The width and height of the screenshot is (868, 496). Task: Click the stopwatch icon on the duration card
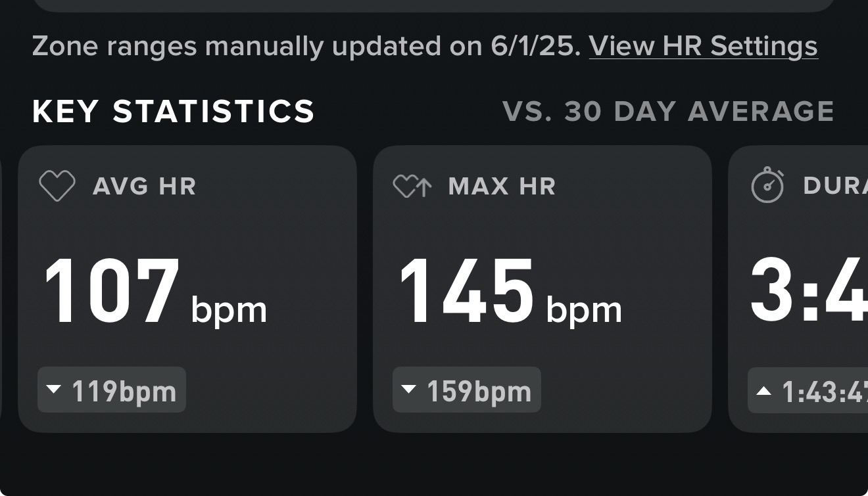tap(767, 185)
